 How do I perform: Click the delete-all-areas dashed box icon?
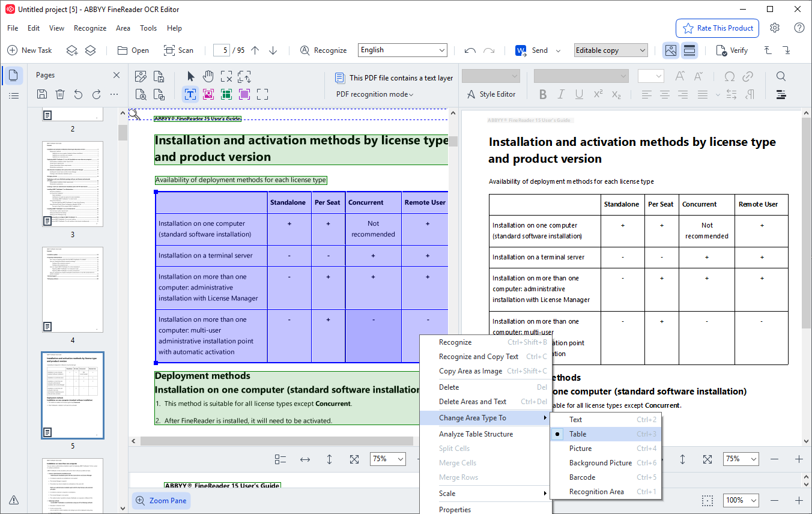click(226, 76)
